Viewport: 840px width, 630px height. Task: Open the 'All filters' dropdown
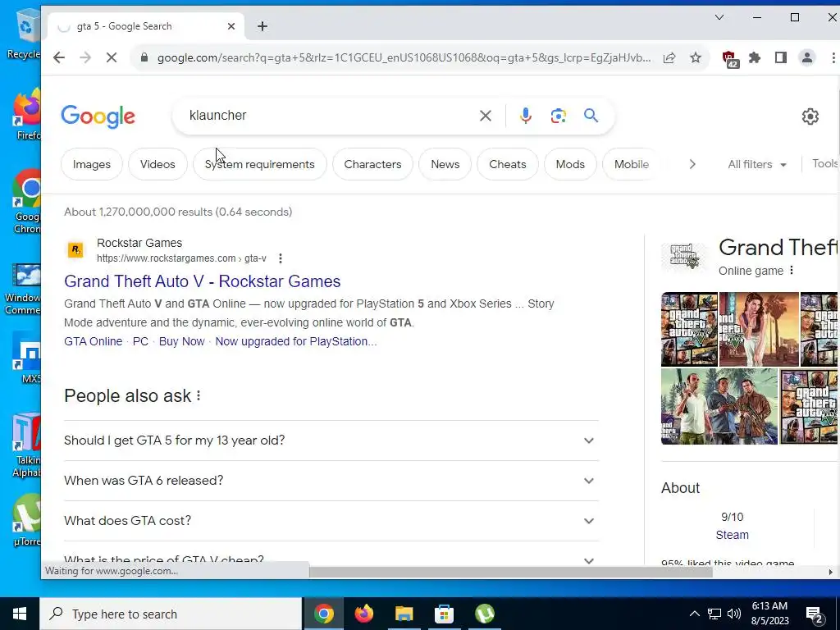pyautogui.click(x=757, y=164)
